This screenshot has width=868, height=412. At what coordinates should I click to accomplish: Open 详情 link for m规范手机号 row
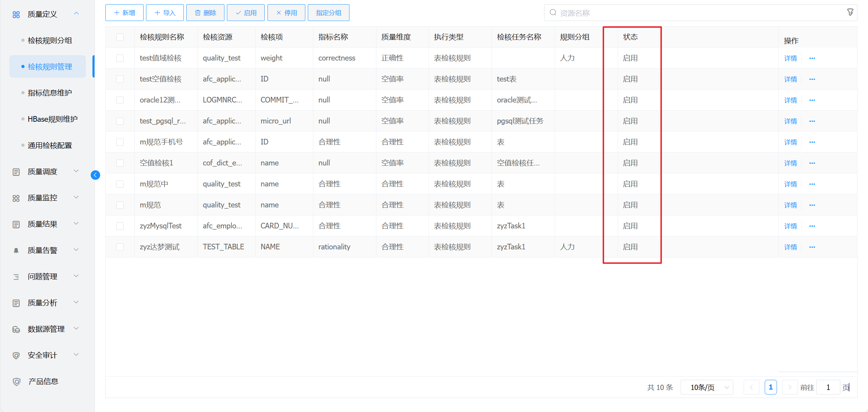pos(790,142)
